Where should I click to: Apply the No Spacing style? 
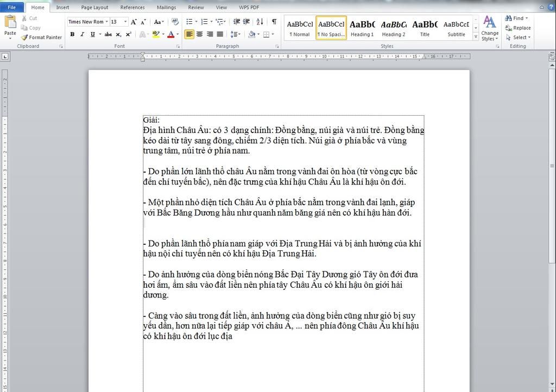tap(331, 28)
